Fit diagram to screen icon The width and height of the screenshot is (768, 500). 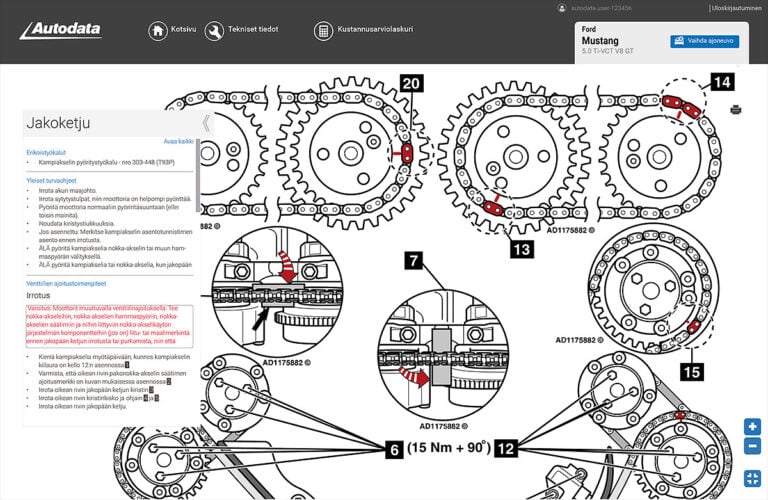[x=752, y=477]
